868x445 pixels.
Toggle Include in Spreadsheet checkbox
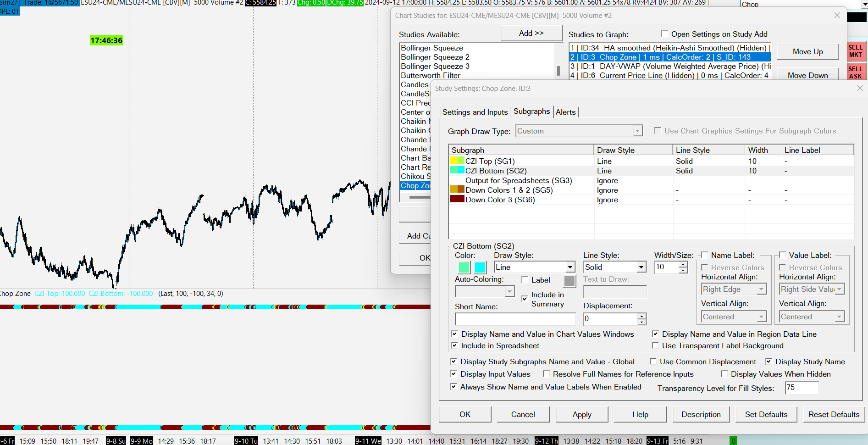point(455,345)
